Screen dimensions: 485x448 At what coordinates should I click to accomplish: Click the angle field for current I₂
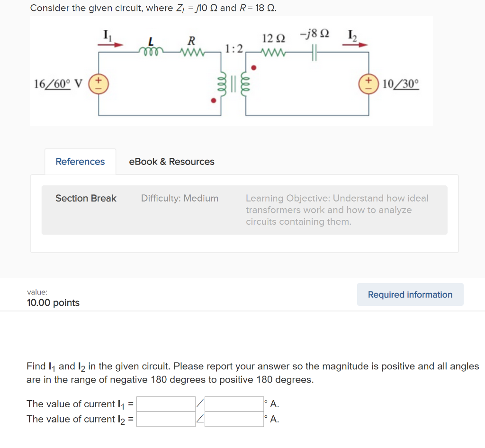[x=234, y=419]
